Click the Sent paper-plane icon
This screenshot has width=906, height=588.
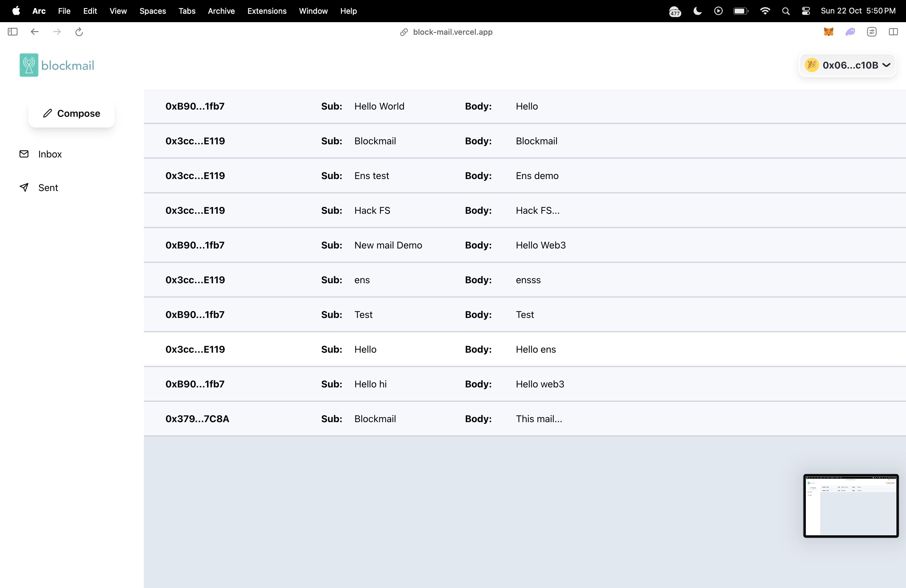(24, 187)
